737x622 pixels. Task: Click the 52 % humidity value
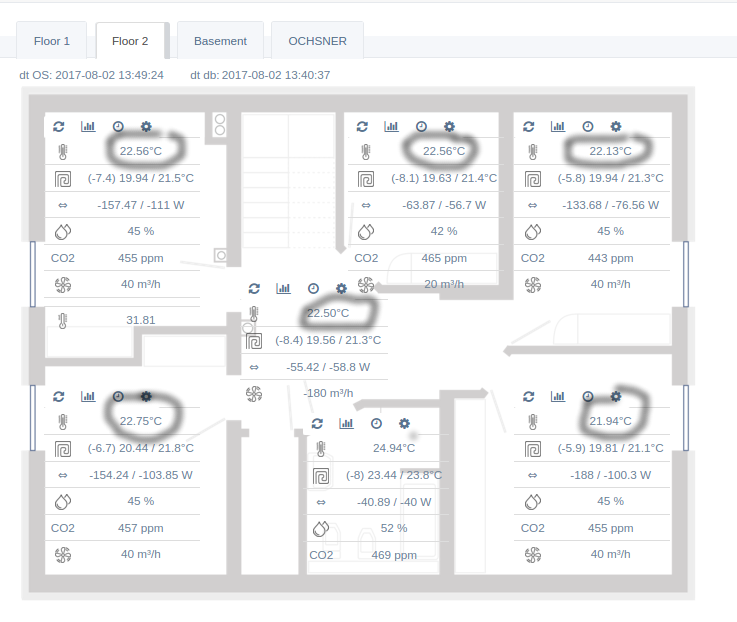(x=394, y=528)
